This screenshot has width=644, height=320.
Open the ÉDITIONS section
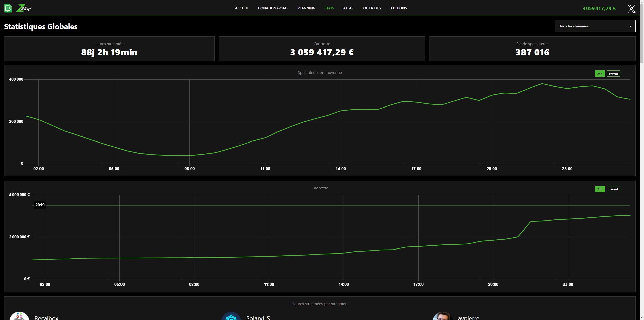tap(399, 8)
